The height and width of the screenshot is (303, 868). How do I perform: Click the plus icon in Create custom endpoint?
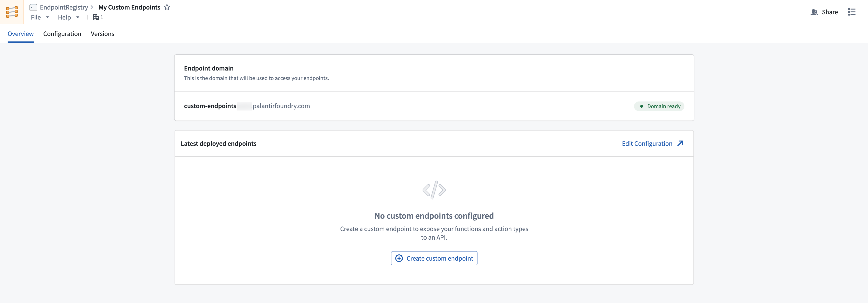click(399, 258)
